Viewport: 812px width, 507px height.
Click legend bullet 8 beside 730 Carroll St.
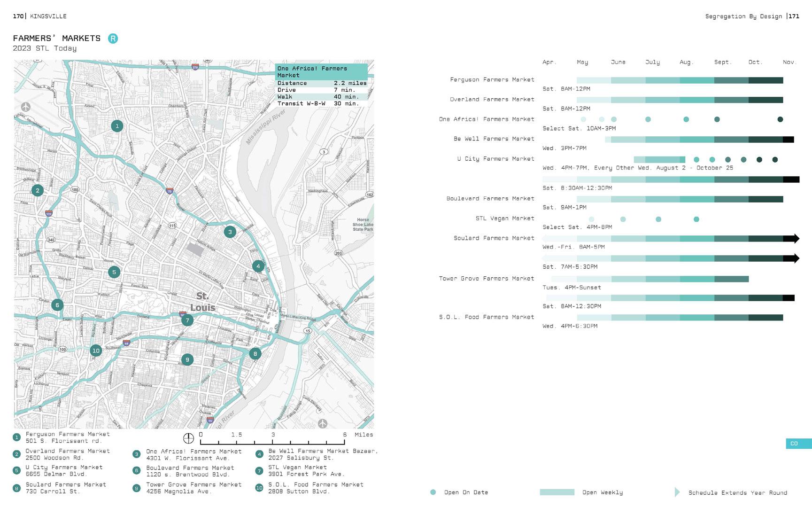(x=17, y=488)
